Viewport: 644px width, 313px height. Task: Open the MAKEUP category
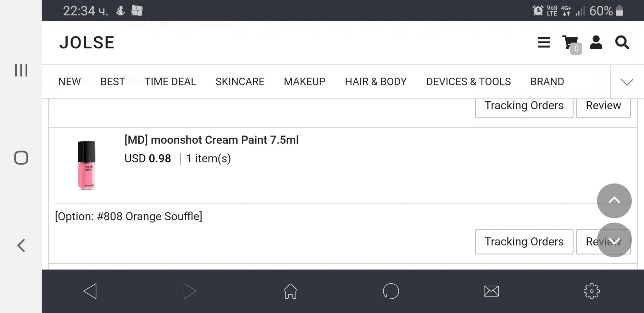coord(304,82)
